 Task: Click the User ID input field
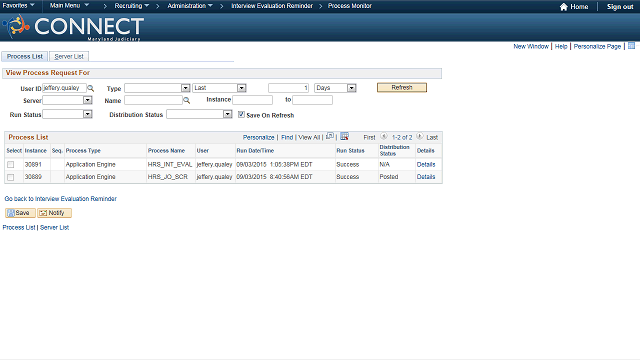tap(64, 88)
